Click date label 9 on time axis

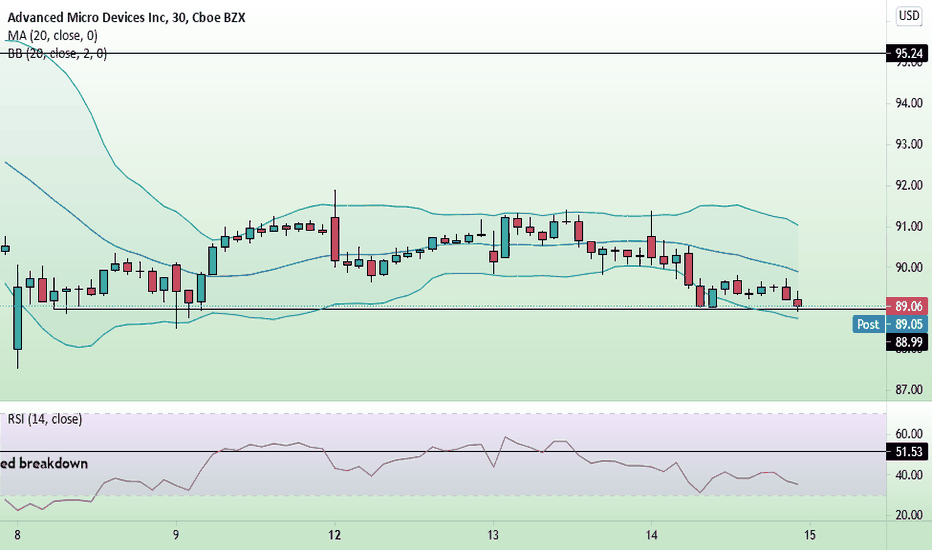(176, 535)
